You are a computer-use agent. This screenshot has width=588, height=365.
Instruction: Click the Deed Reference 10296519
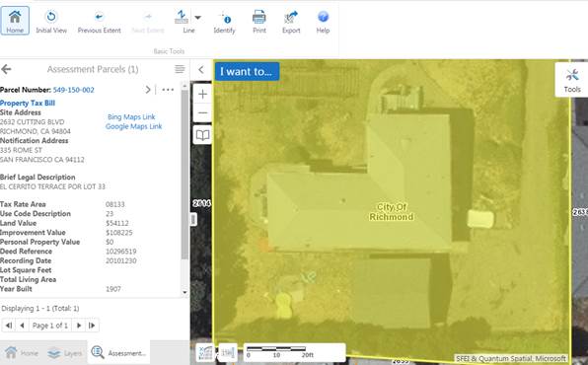(120, 252)
